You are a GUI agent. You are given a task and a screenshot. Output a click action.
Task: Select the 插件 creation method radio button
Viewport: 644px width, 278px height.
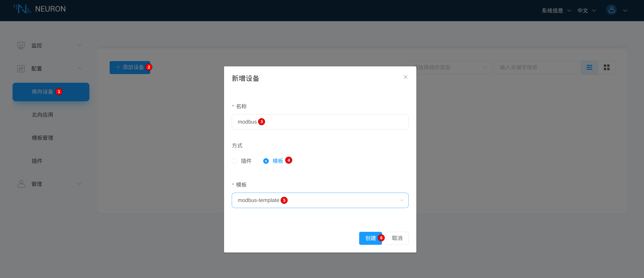coord(234,161)
